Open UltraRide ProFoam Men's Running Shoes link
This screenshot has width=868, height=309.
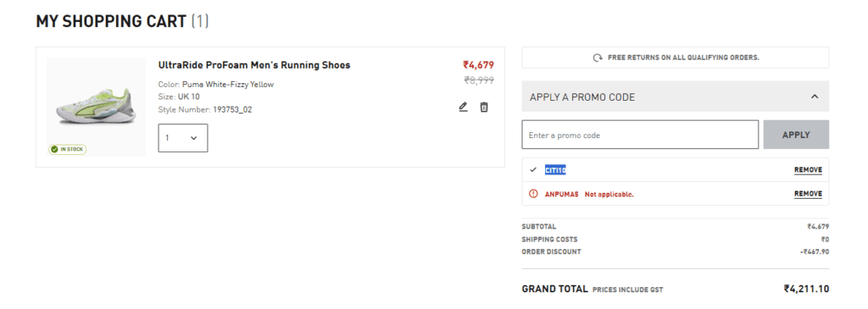(x=254, y=65)
